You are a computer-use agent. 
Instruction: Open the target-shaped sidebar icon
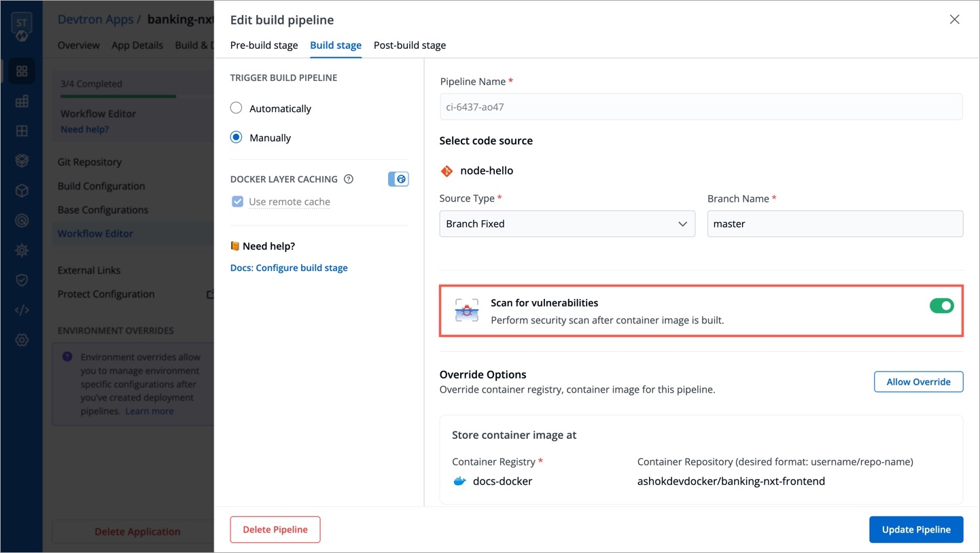pyautogui.click(x=22, y=220)
